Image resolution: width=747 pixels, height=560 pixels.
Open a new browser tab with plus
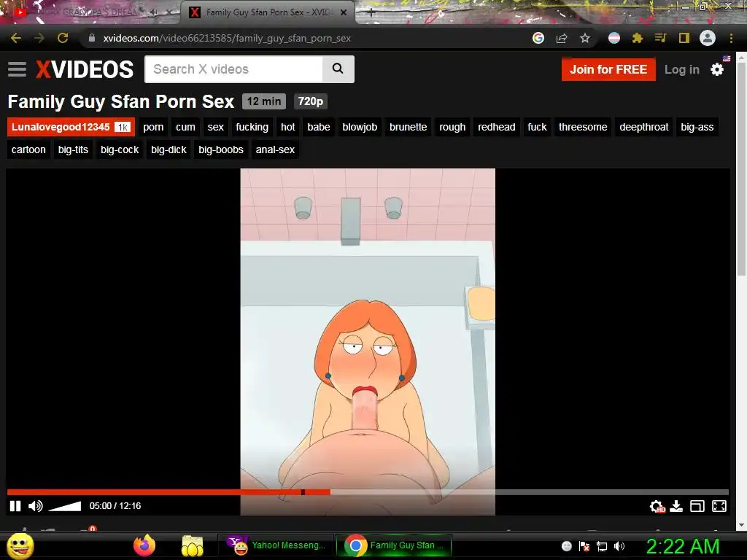(x=371, y=13)
